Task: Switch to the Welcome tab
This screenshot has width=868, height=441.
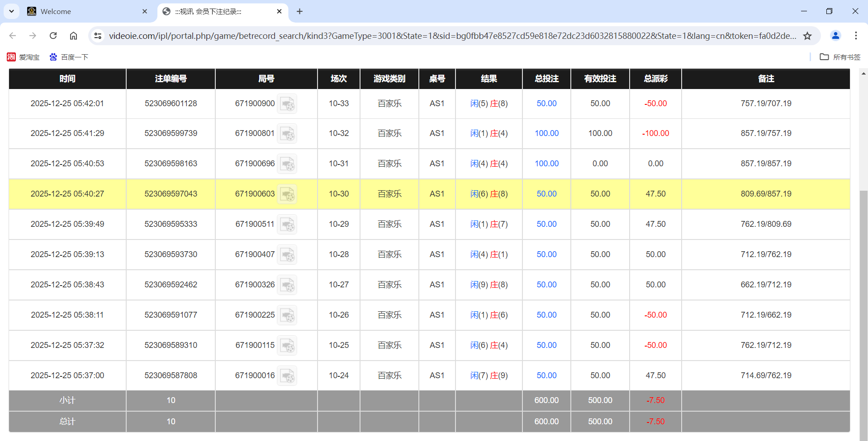Action: coord(81,11)
